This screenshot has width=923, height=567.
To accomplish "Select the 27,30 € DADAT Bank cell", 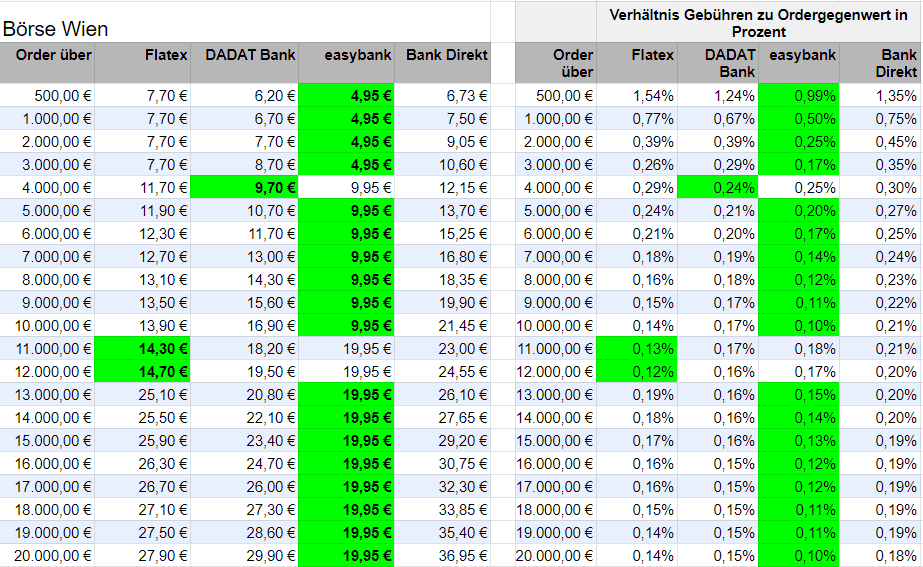I will [244, 509].
